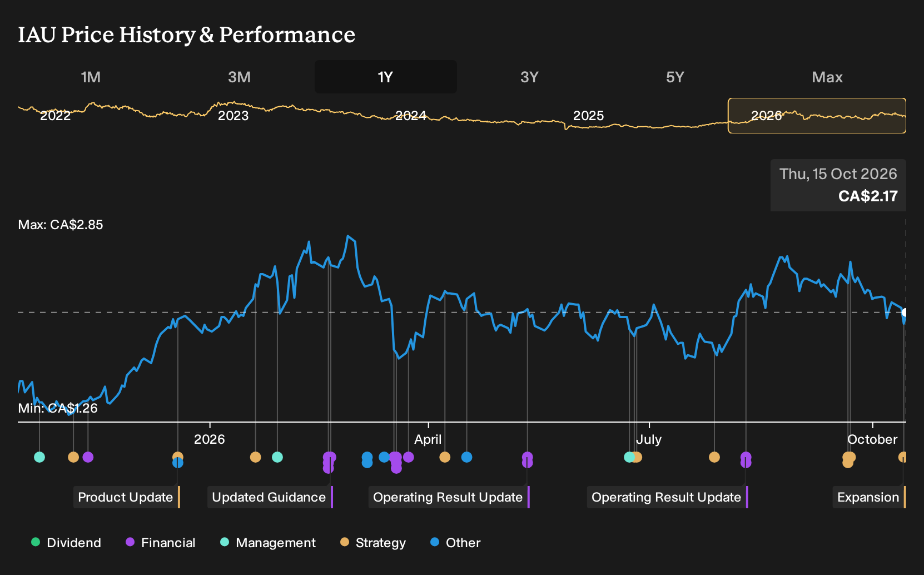
Task: Select the teal Management marker between 2026 and April
Action: click(x=277, y=457)
